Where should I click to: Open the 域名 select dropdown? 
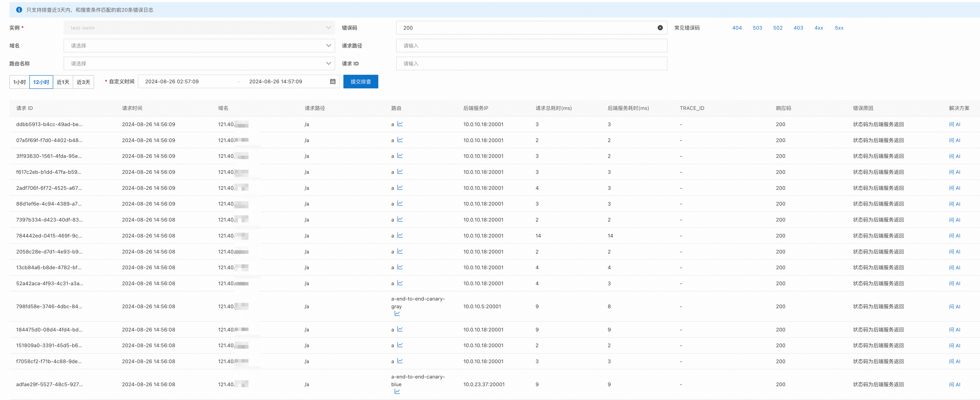pos(199,46)
